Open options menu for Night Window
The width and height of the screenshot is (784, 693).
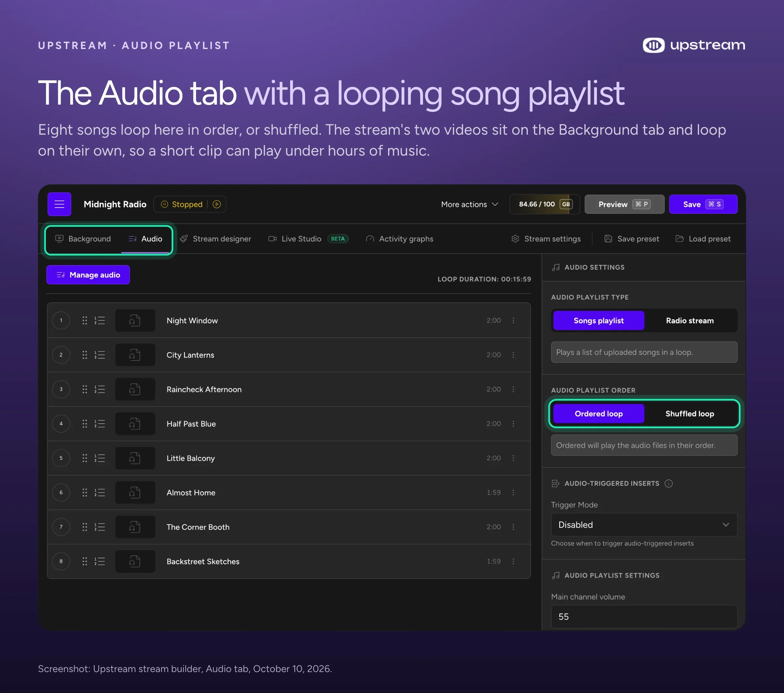pos(513,320)
